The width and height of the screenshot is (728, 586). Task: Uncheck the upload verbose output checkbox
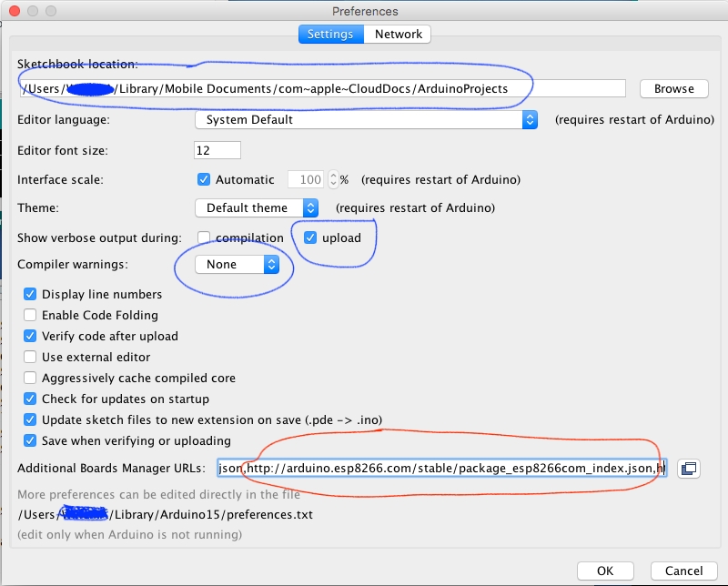point(311,238)
